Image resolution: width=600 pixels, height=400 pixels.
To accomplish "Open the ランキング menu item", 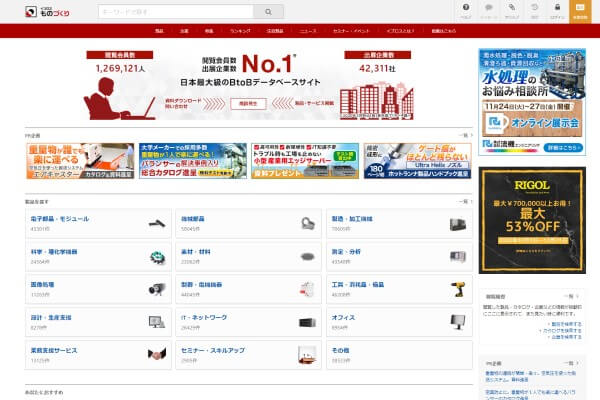I will (240, 31).
